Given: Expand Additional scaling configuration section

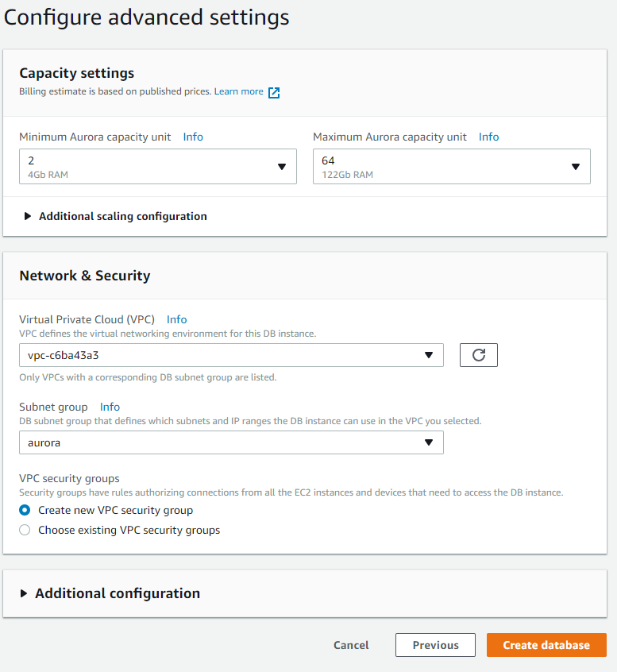Looking at the screenshot, I should (x=123, y=216).
